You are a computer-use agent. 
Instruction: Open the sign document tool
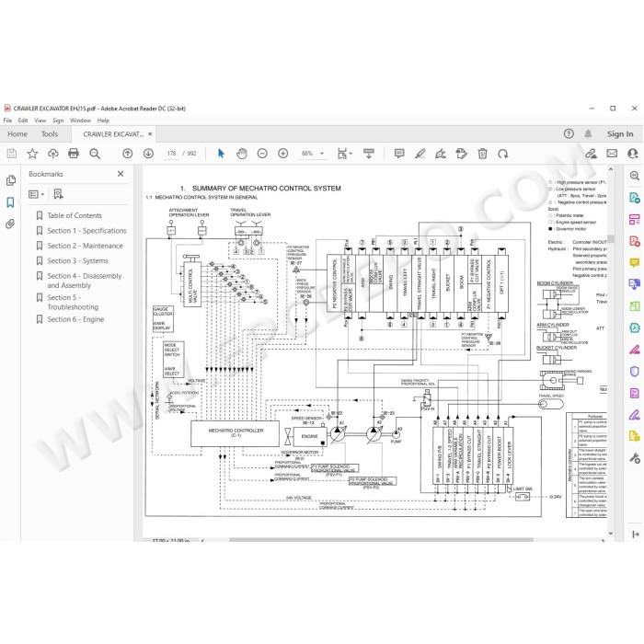point(441,154)
